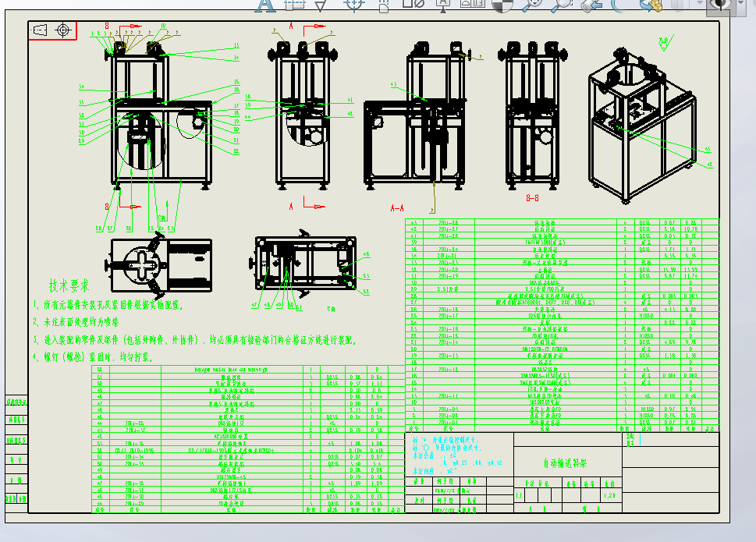Select the 技术要求 heading text
756x542 pixels.
click(69, 285)
